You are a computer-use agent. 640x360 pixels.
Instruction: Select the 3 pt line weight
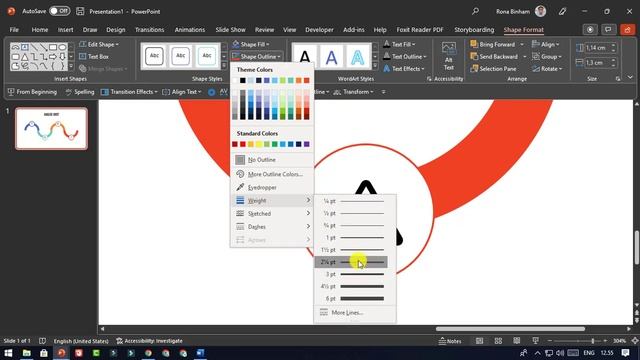point(351,274)
